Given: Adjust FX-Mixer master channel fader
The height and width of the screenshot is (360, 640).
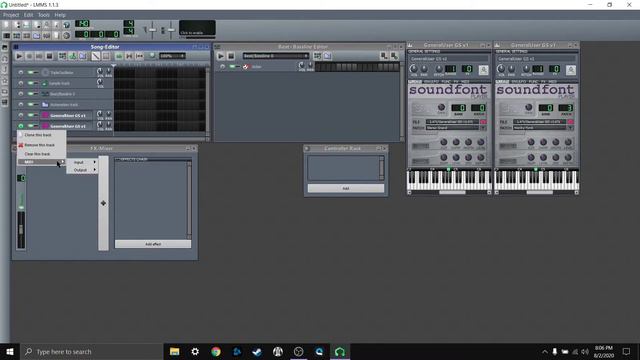Looking at the screenshot, I should coord(21,229).
